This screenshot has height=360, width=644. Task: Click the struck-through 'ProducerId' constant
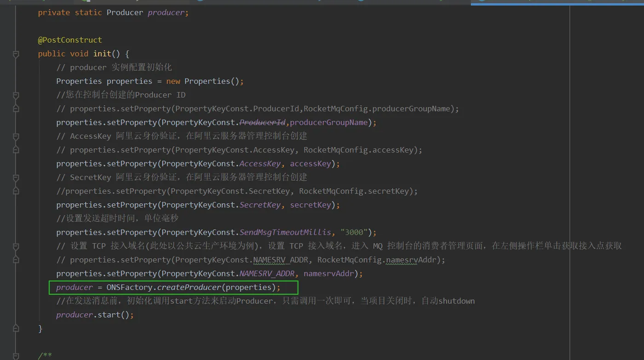[263, 122]
